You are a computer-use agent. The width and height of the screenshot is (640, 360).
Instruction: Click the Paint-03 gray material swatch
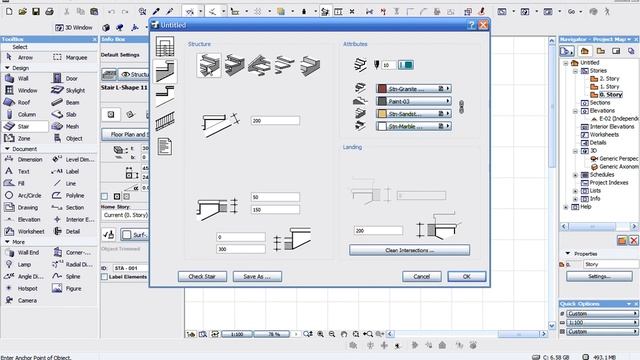pyautogui.click(x=382, y=101)
